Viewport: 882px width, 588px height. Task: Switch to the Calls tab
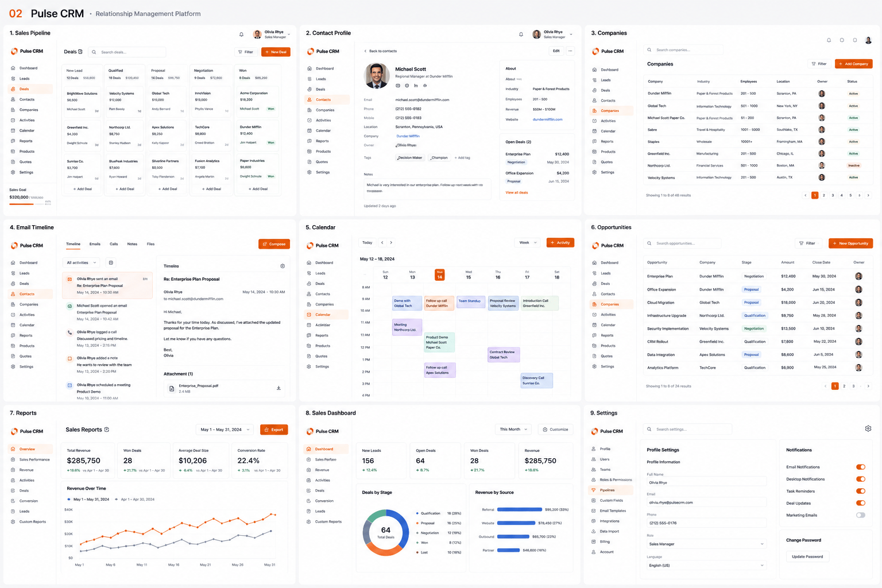(x=114, y=244)
